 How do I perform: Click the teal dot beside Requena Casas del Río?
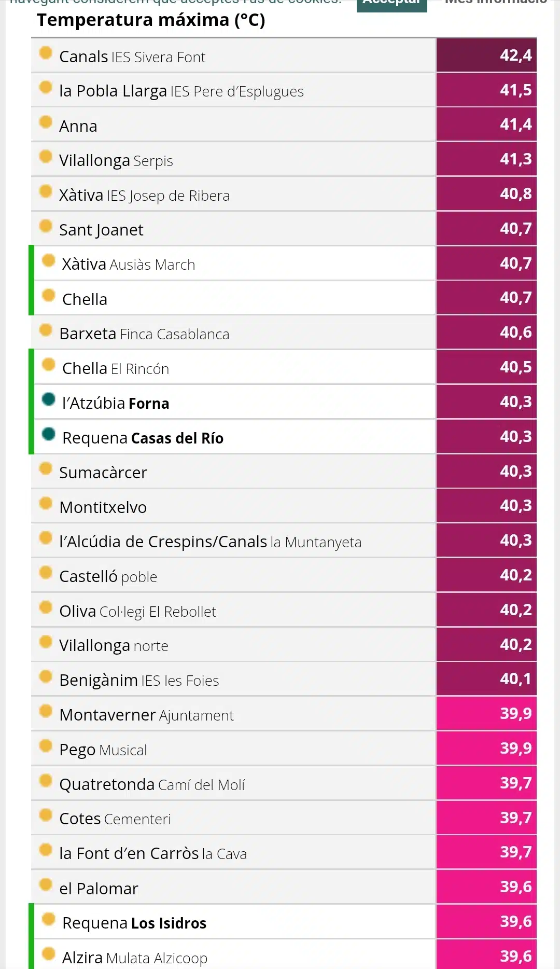tap(48, 434)
